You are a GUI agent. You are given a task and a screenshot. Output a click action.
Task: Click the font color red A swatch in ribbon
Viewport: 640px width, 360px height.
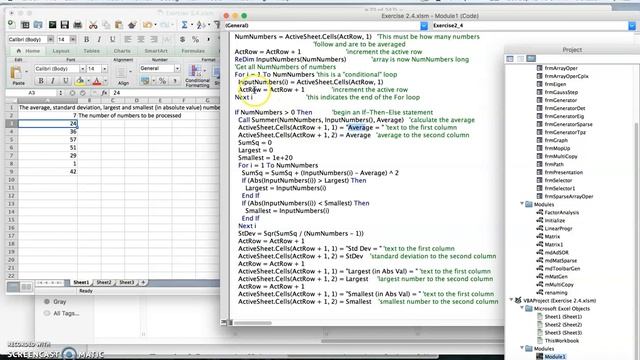97,81
